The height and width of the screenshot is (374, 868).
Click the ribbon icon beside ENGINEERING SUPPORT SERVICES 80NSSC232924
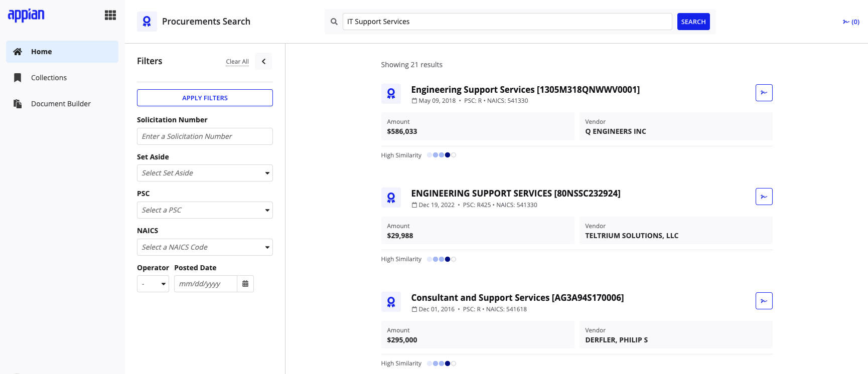point(391,198)
